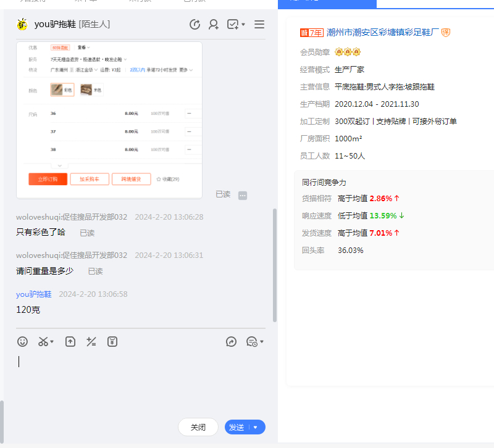Click the chat record clock bubble icon

coord(252,342)
